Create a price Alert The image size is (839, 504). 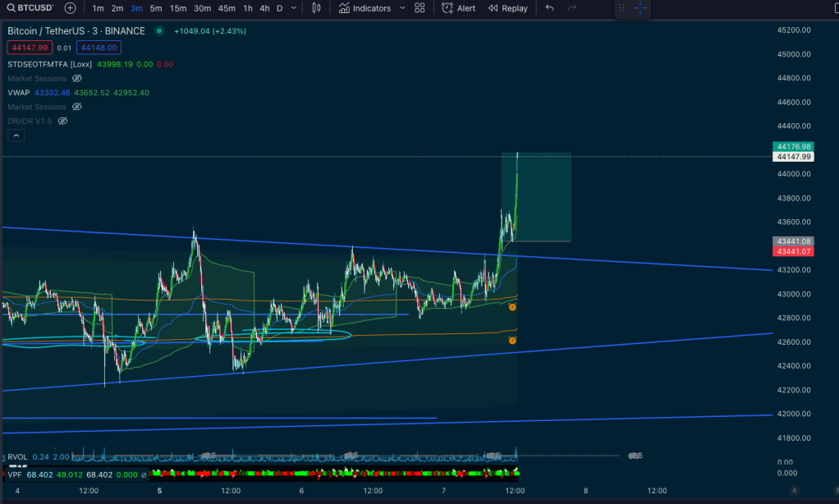pos(458,8)
